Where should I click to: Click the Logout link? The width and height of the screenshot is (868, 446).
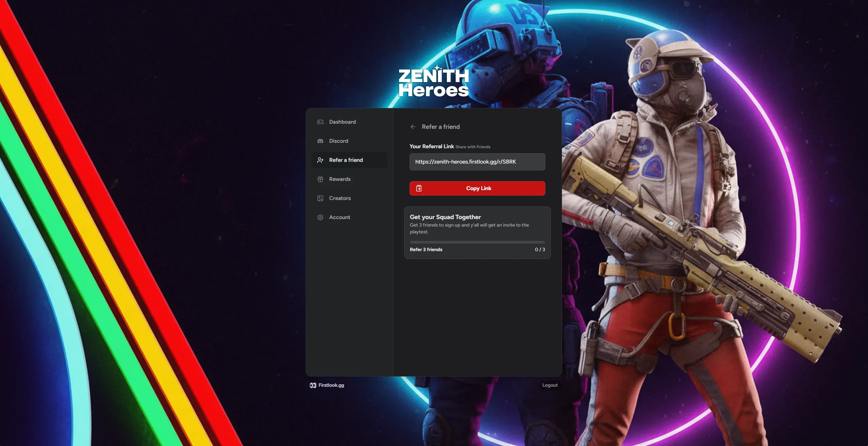pos(549,385)
